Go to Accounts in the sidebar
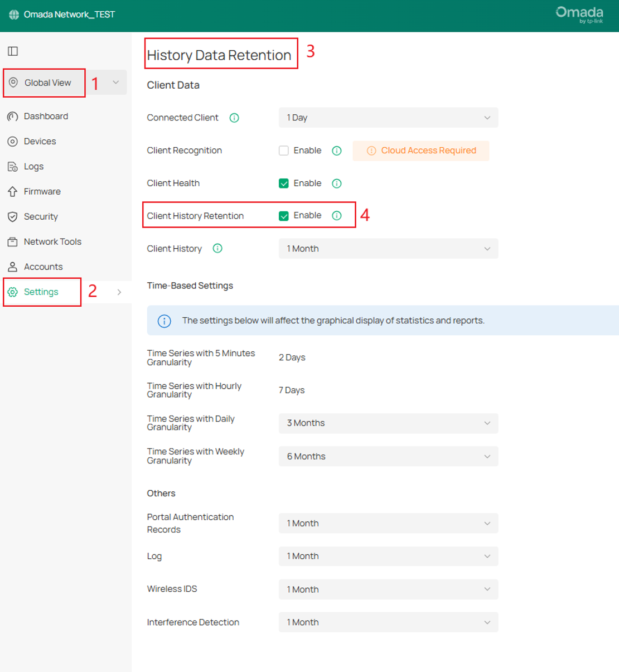Image resolution: width=619 pixels, height=672 pixels. click(43, 267)
